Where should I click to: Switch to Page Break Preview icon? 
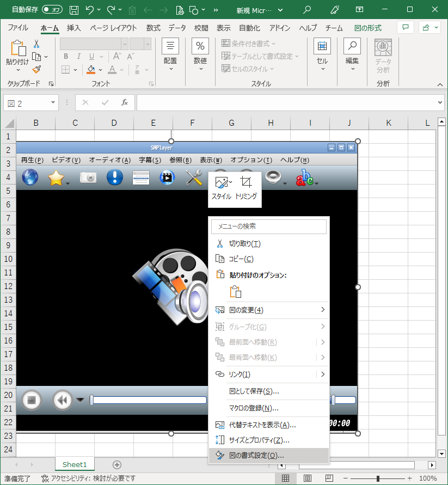pos(329,478)
